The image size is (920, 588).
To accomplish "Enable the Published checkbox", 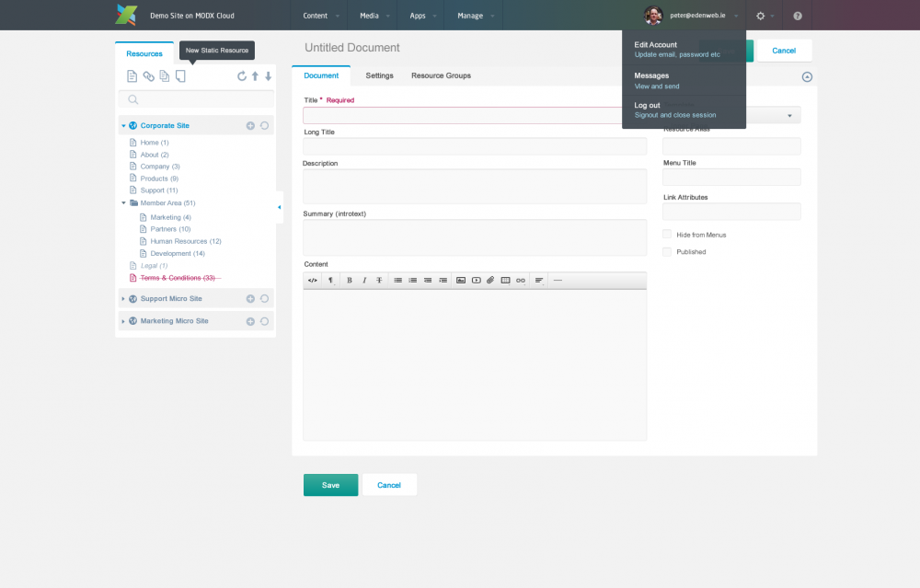I will tap(667, 251).
